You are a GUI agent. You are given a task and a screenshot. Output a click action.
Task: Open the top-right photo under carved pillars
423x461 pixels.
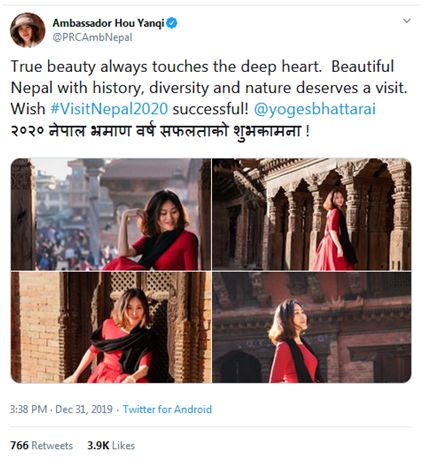click(x=312, y=214)
